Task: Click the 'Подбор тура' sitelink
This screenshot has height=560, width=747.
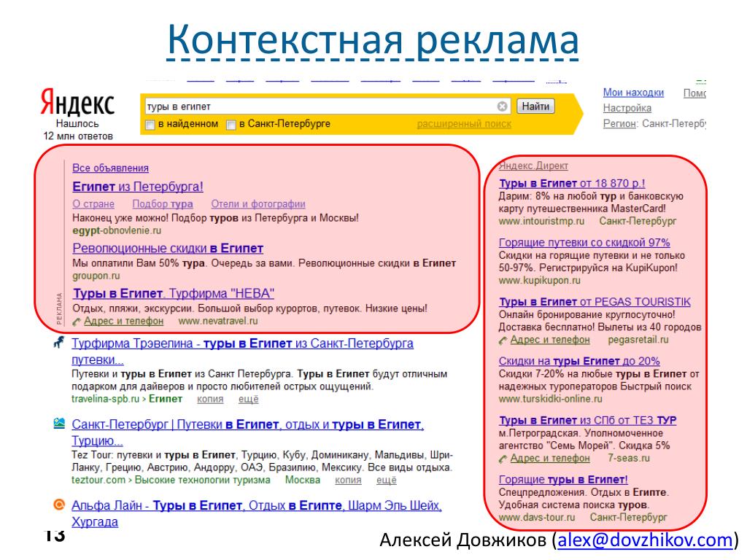Action: pos(163,204)
